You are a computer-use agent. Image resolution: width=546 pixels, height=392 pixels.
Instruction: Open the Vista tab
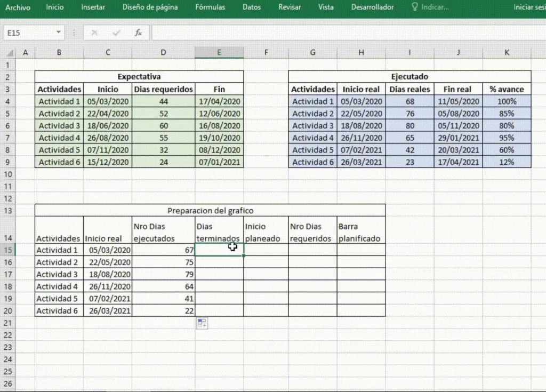[x=326, y=7]
